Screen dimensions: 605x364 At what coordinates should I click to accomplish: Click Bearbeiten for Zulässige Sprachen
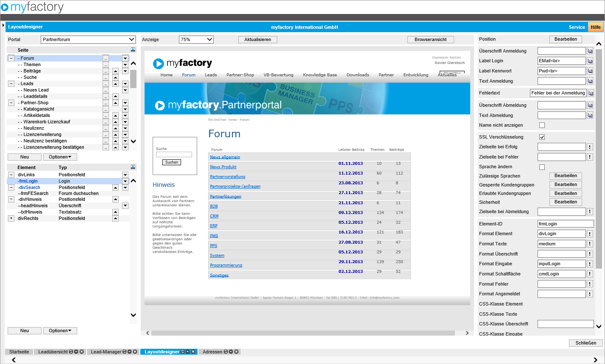(x=566, y=176)
